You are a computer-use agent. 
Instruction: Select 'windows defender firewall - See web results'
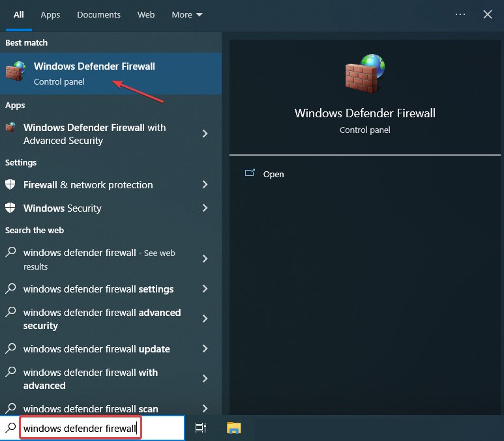(111, 259)
